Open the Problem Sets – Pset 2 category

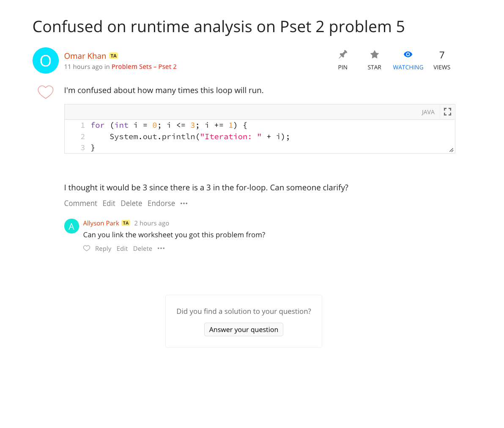[x=144, y=67]
